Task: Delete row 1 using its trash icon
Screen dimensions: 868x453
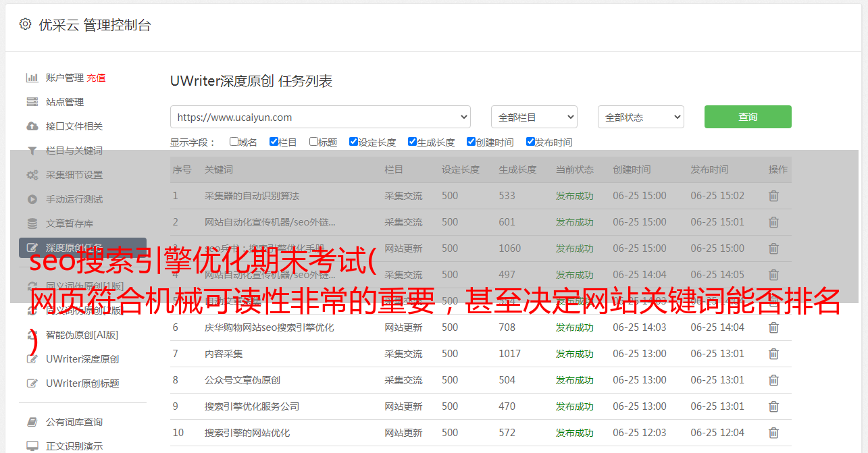Action: (x=773, y=196)
